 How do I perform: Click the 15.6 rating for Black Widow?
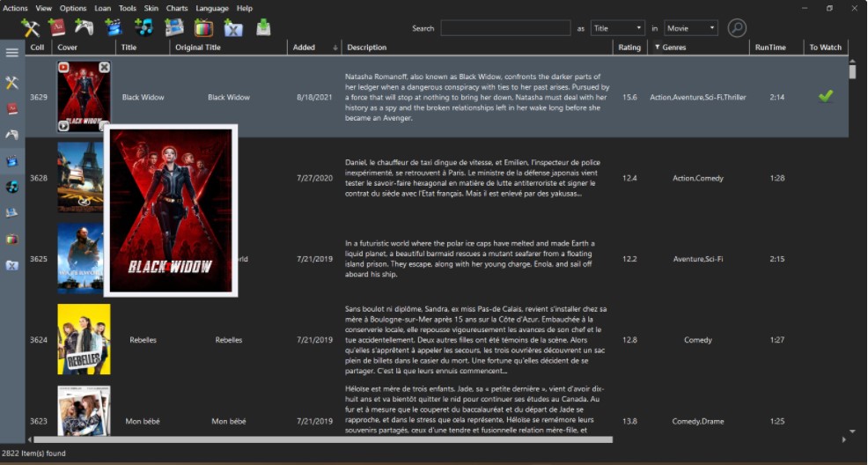629,97
